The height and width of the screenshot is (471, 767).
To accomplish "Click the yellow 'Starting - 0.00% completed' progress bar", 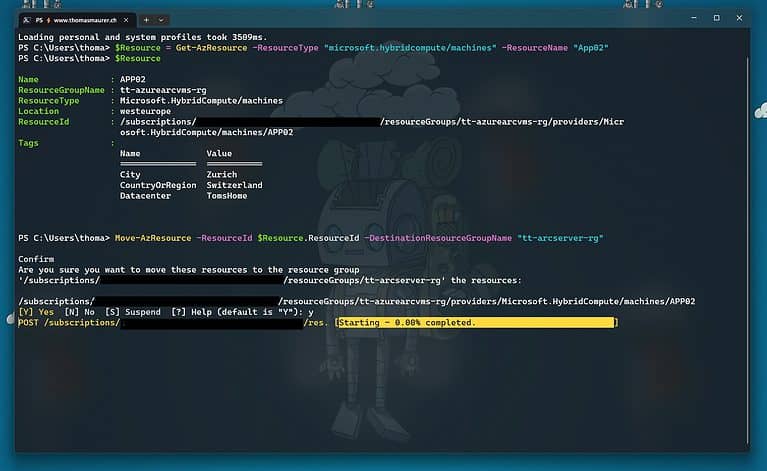I will (x=476, y=322).
